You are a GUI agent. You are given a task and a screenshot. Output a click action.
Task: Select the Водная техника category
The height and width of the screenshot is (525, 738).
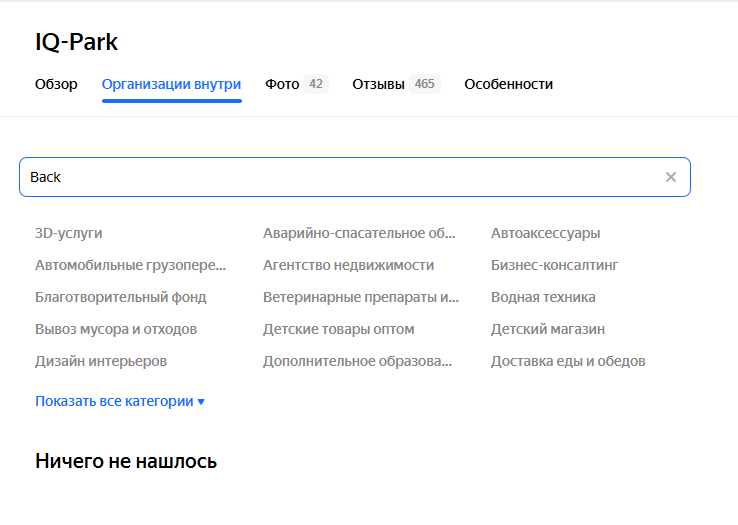click(x=543, y=297)
